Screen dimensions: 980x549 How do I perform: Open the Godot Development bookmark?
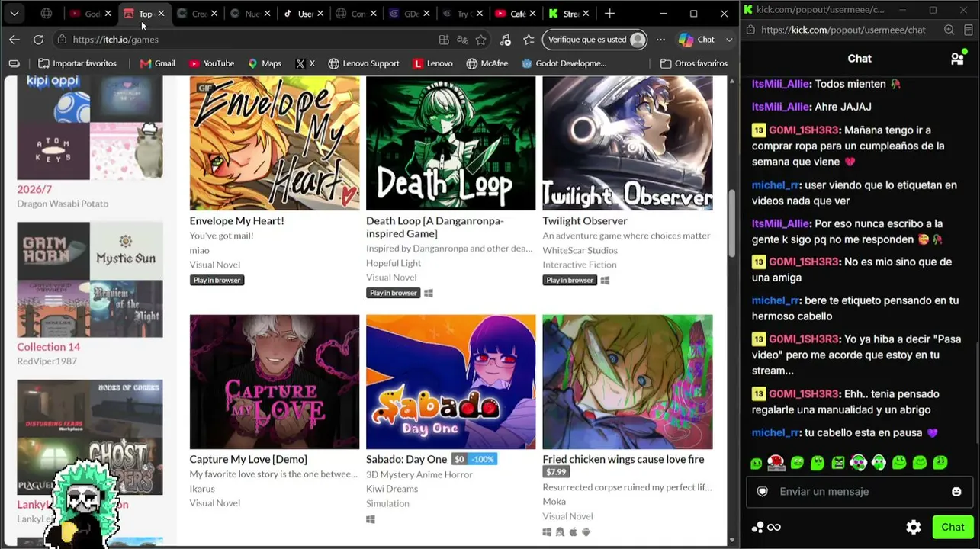click(x=564, y=63)
